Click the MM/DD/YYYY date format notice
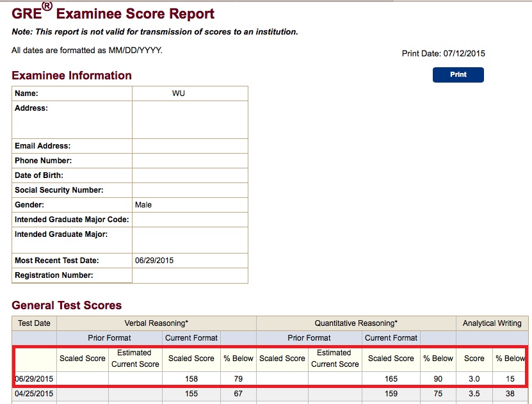This screenshot has height=404, width=532. point(87,51)
